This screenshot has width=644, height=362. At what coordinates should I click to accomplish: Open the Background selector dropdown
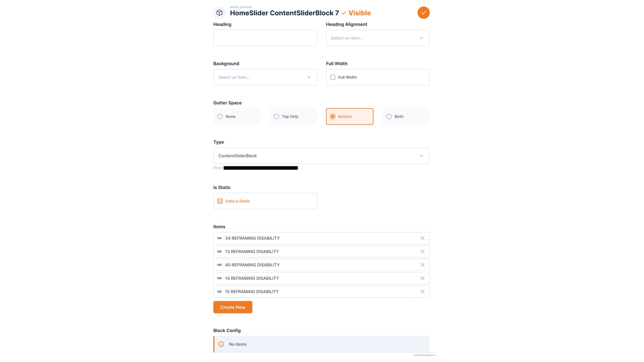265,77
